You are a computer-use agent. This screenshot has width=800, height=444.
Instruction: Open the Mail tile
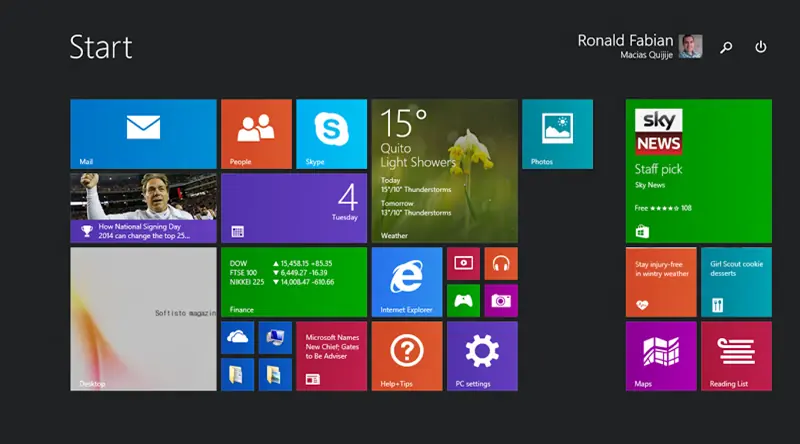point(143,134)
